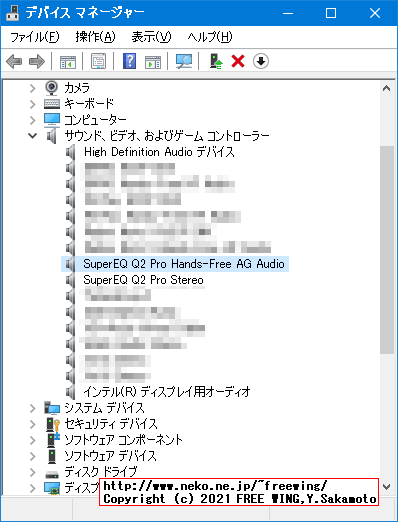
Task: Click the blue Help question mark icon
Action: [129, 61]
